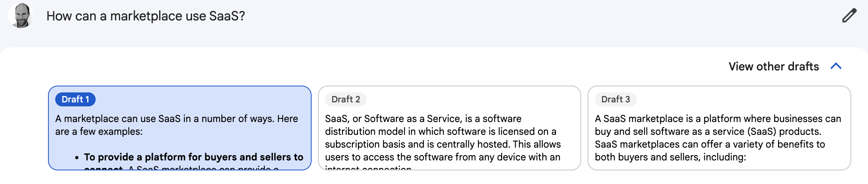
Task: Click the edit prompt pencil icon
Action: pos(849,16)
